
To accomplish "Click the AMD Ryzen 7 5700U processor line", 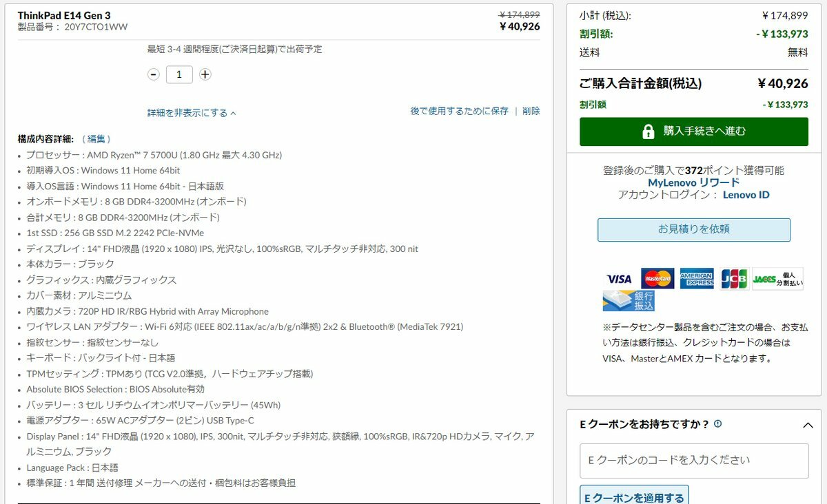I will pos(154,155).
